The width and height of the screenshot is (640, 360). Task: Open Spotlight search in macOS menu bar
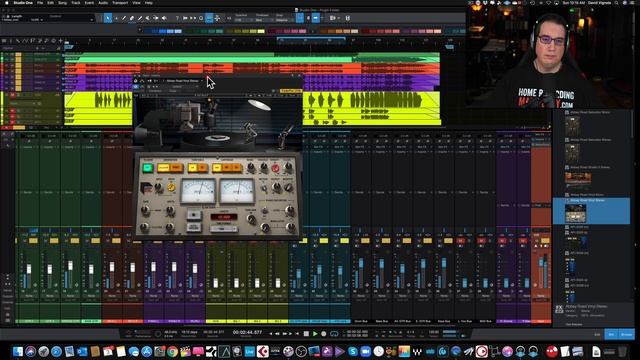pos(617,3)
